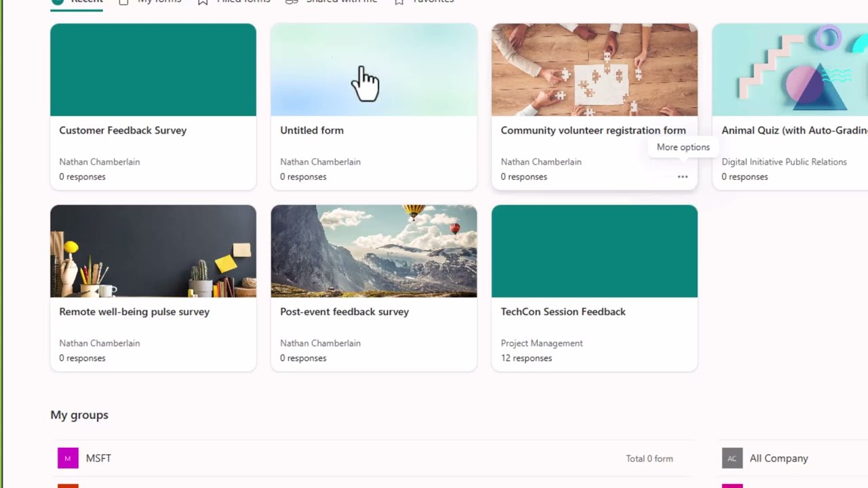Screen dimensions: 868x488
Task: Open the TechCon Session Feedback green cover
Action: (595, 251)
